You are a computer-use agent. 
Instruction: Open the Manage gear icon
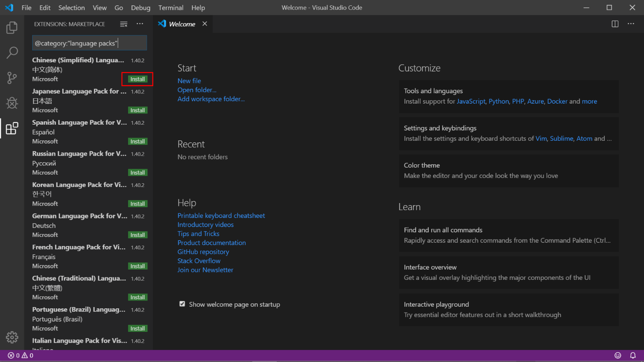click(x=12, y=337)
